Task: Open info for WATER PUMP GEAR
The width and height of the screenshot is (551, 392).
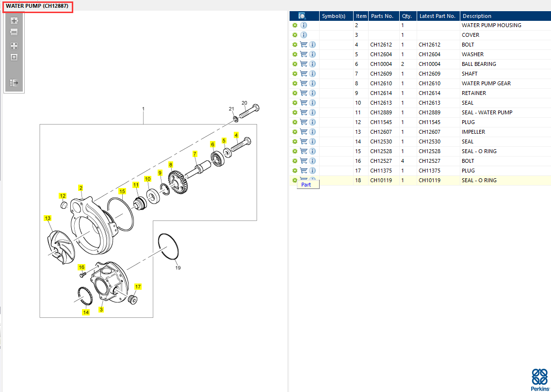Action: [312, 83]
